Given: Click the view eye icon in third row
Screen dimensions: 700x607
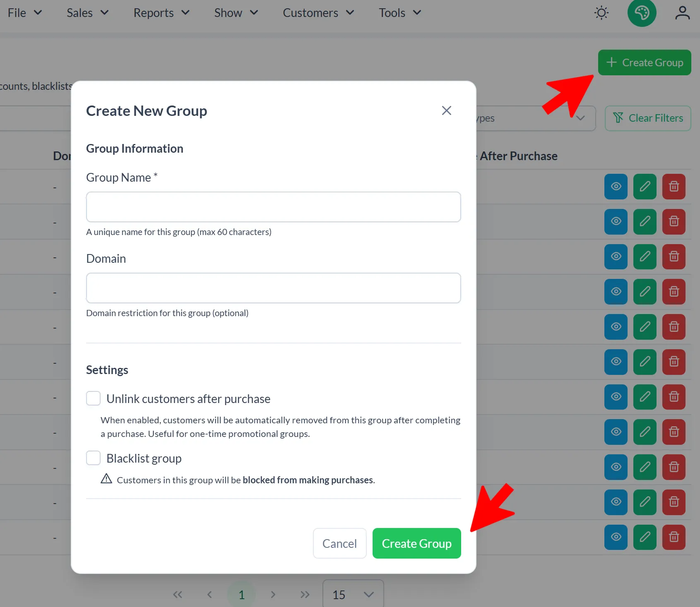Looking at the screenshot, I should pos(616,257).
